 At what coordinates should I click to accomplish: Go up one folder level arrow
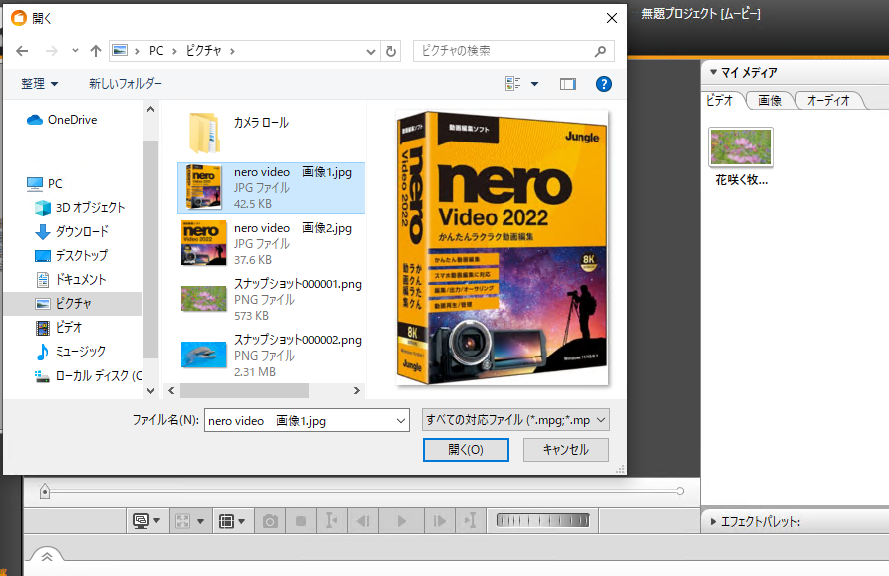click(x=96, y=51)
